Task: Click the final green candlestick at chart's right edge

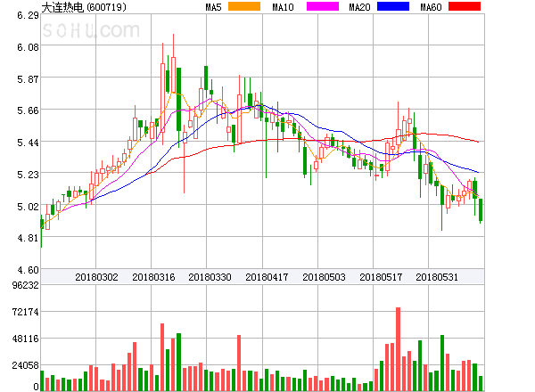Action: (x=481, y=210)
